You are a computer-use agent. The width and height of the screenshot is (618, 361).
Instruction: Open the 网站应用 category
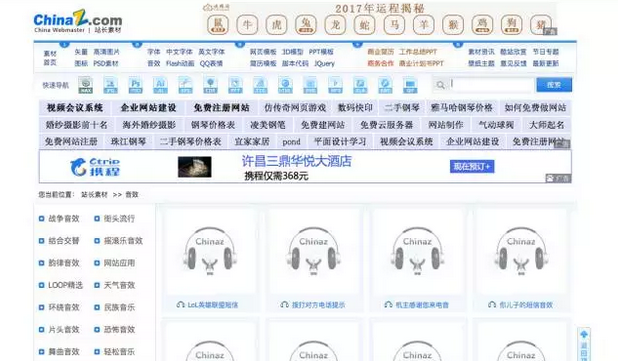tap(119, 262)
